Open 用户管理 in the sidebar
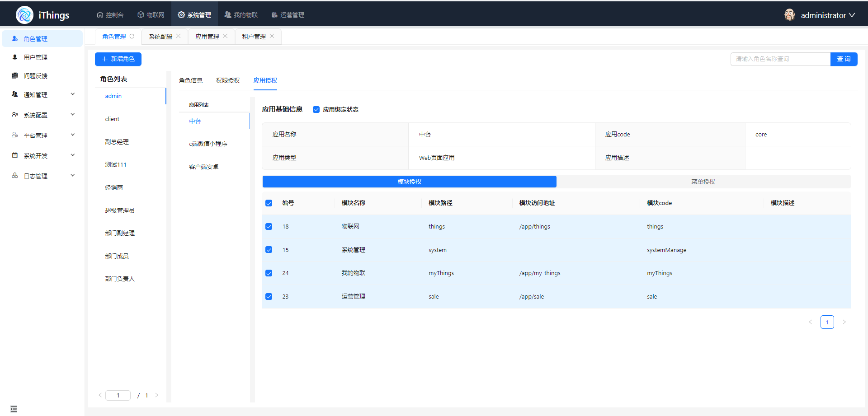This screenshot has height=416, width=868. pos(35,57)
